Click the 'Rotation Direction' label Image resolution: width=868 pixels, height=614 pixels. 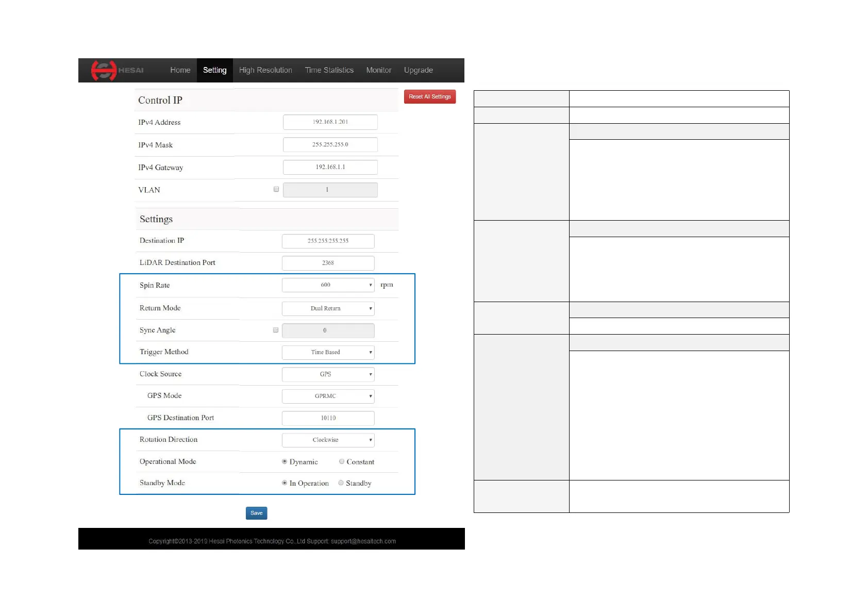coord(169,439)
